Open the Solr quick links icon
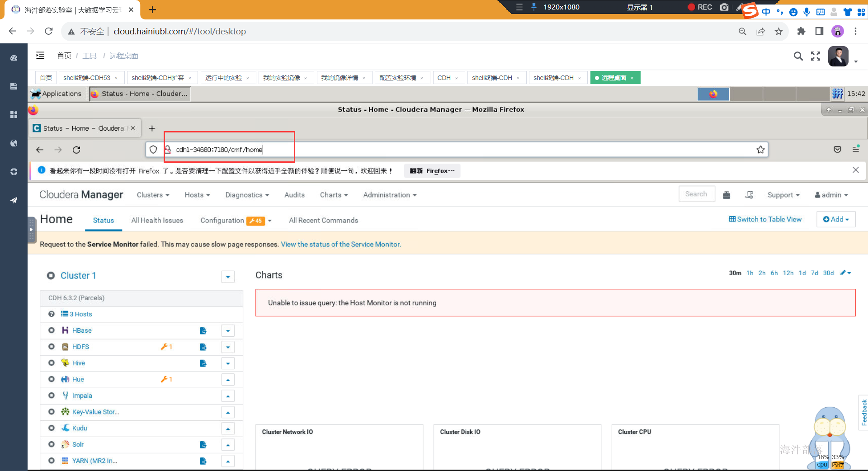 [x=203, y=444]
